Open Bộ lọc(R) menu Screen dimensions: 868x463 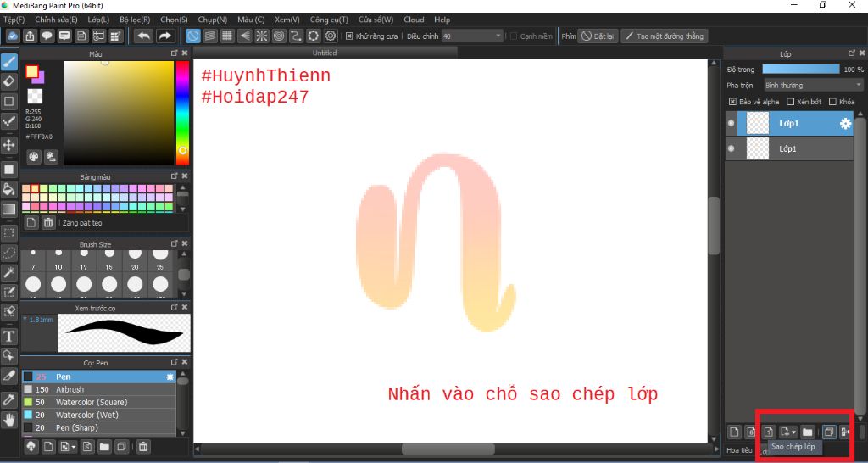(135, 20)
